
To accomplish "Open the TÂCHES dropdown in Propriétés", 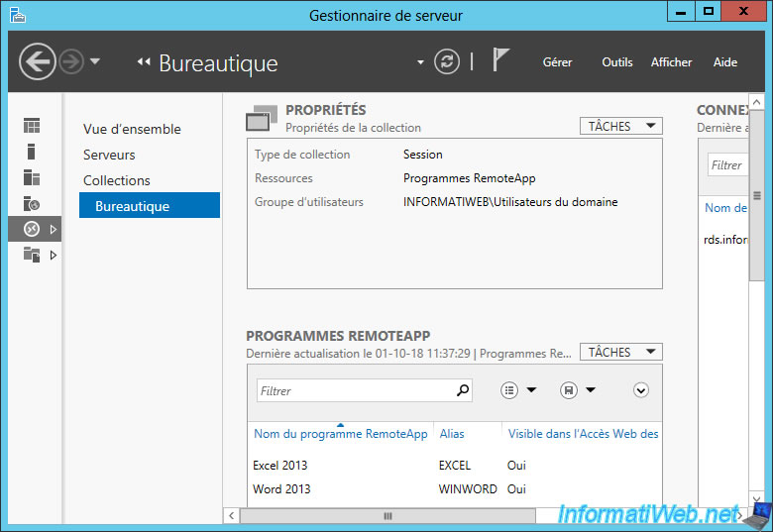I will pos(621,126).
